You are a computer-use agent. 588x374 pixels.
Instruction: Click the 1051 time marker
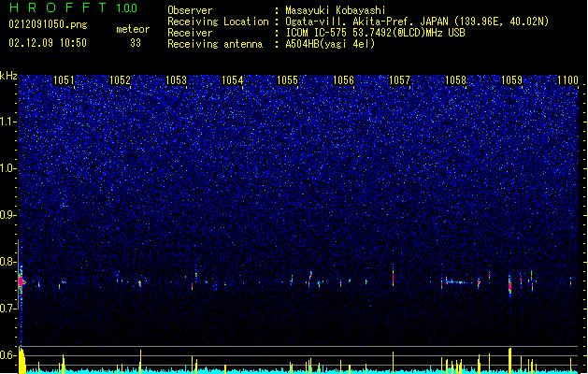[x=64, y=80]
